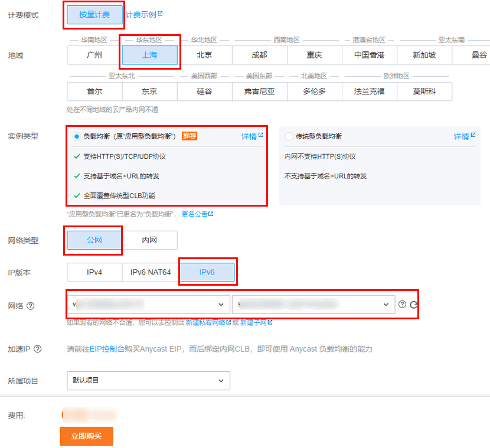Click help icon next to 网络 label

[31, 306]
